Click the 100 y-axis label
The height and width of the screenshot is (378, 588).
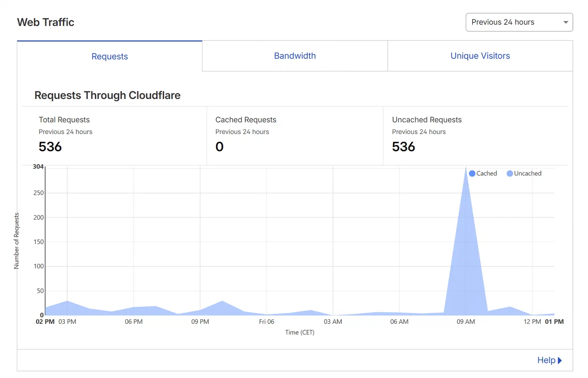(39, 266)
